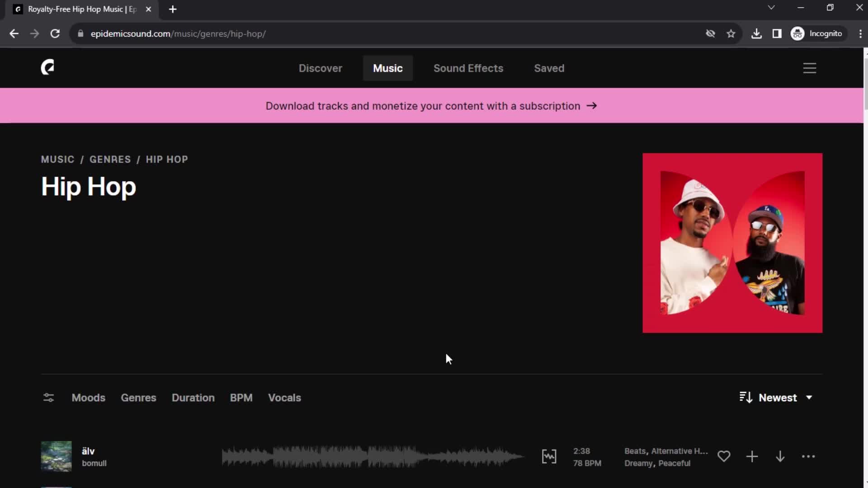Open Chrome three-dot menu
Image resolution: width=868 pixels, height=488 pixels.
(x=860, y=33)
